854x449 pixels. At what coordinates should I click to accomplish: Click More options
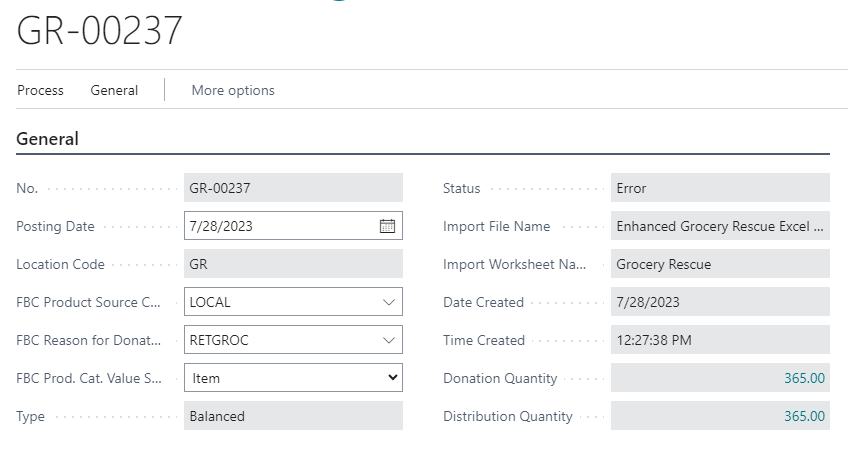(x=233, y=90)
